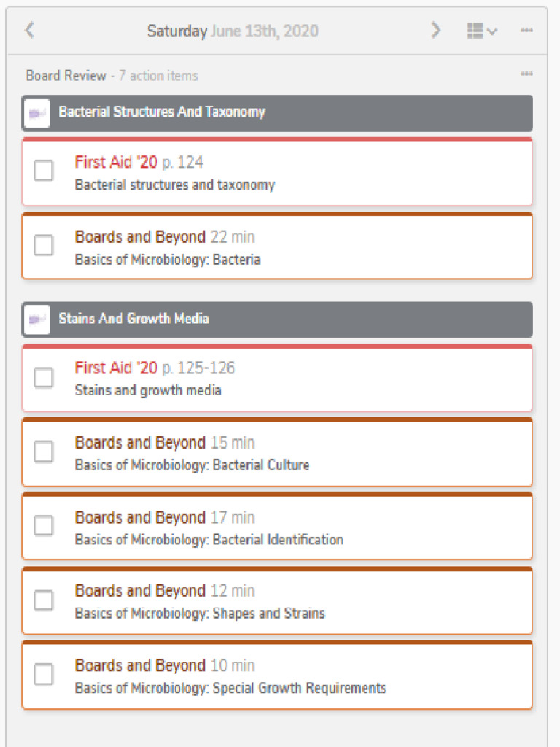Check First Aid '20 p. 125-126 task

[x=44, y=377]
